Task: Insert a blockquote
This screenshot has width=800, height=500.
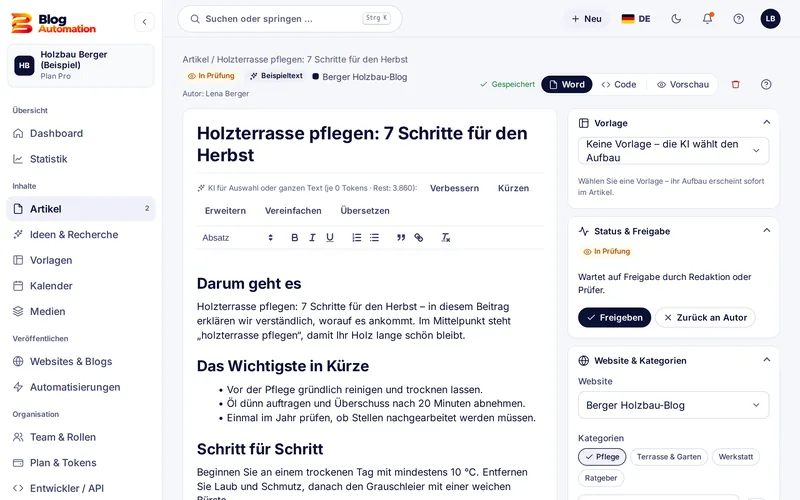Action: 401,238
